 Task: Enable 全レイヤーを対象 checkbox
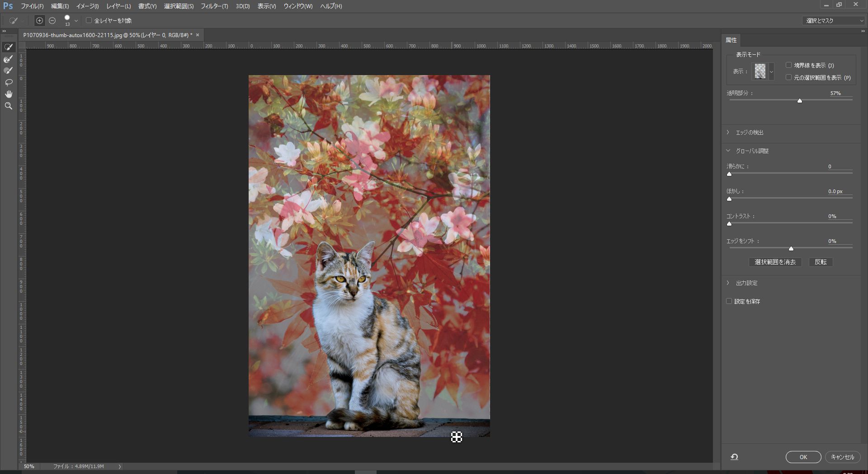tap(89, 20)
